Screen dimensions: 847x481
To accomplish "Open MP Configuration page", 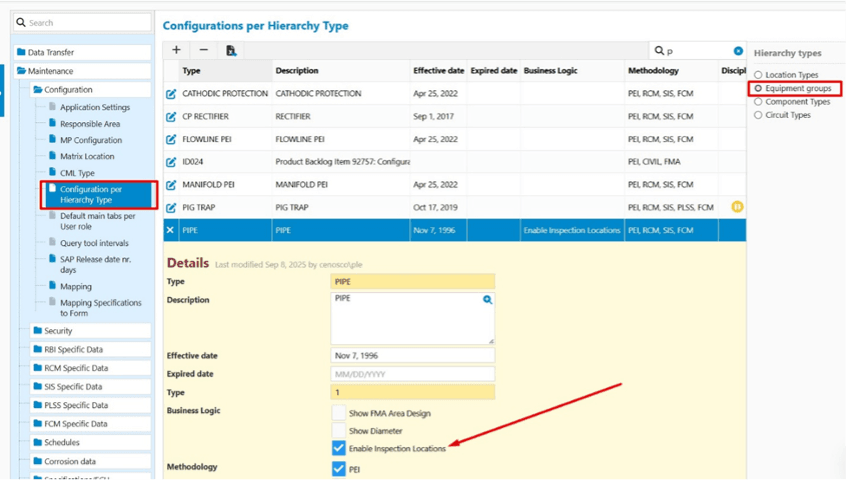I will point(91,140).
